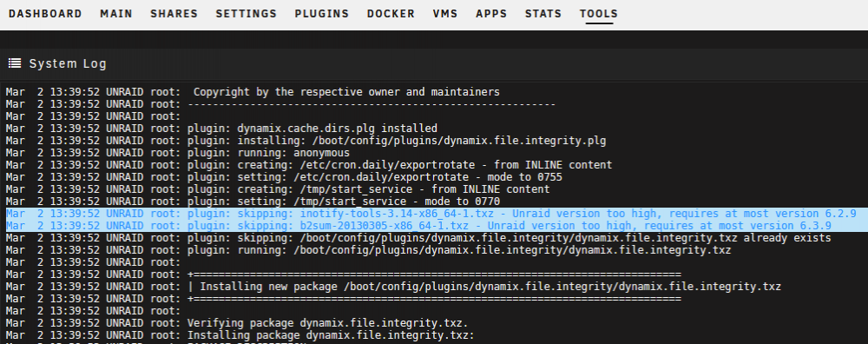Image resolution: width=868 pixels, height=344 pixels.
Task: Click the Copyright by respective owner line
Action: pos(253,92)
